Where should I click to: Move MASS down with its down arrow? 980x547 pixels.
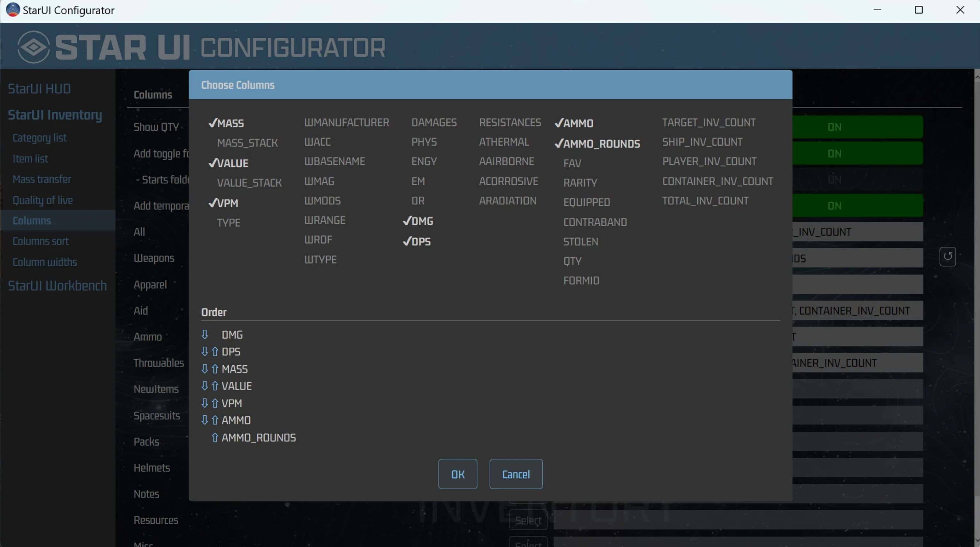pyautogui.click(x=205, y=369)
